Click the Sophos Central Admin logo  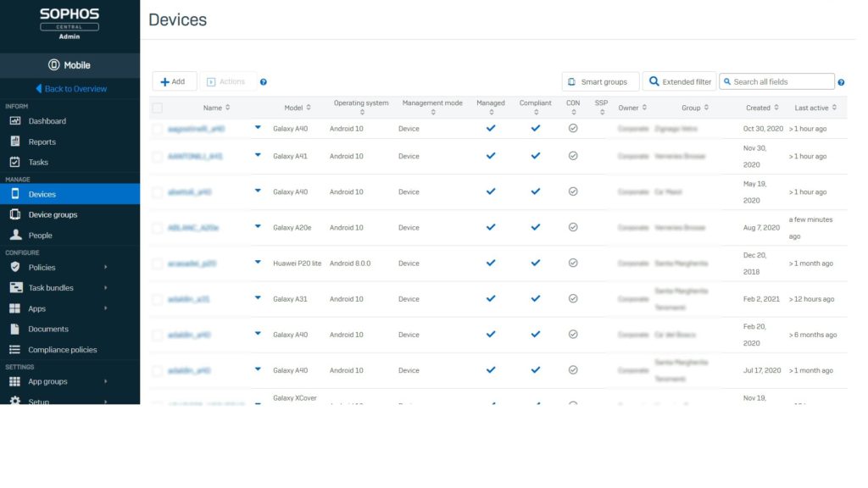click(70, 23)
